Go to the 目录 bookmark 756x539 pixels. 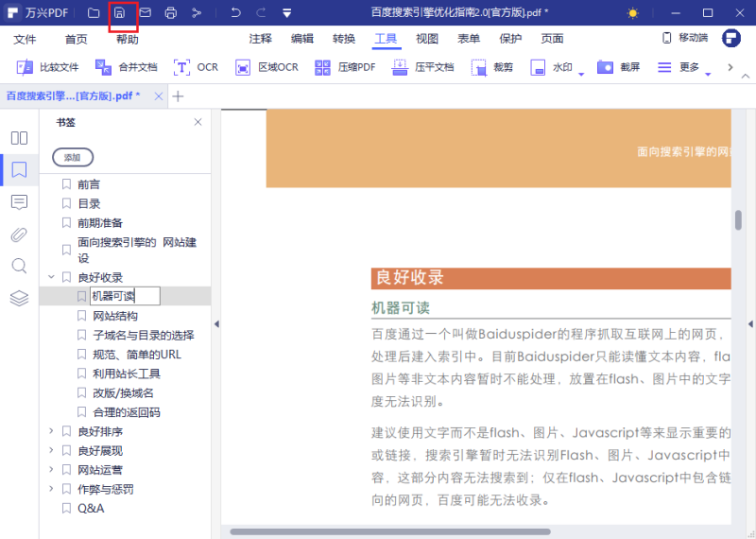(89, 203)
